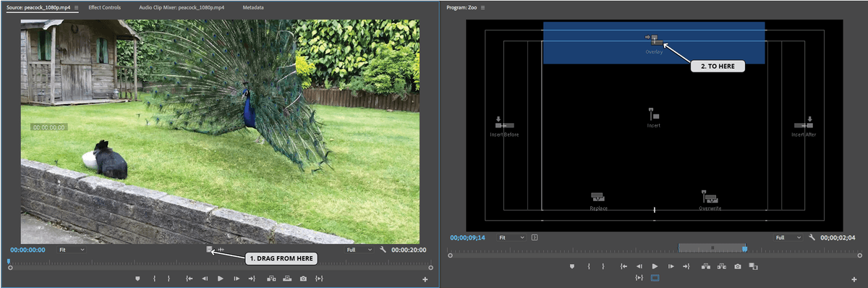
Task: Add a marker in the Program monitor
Action: (572, 266)
